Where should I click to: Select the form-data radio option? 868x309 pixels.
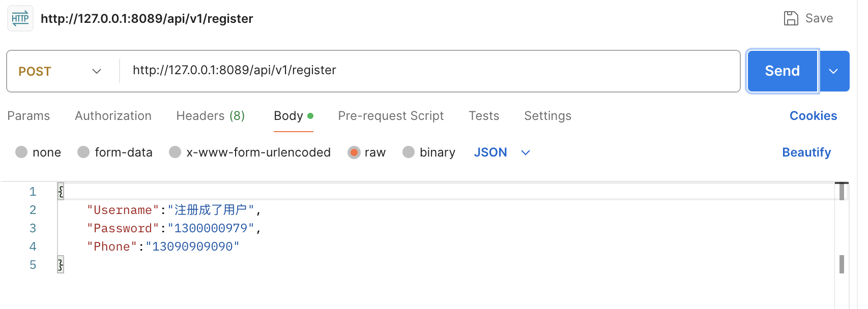83,152
